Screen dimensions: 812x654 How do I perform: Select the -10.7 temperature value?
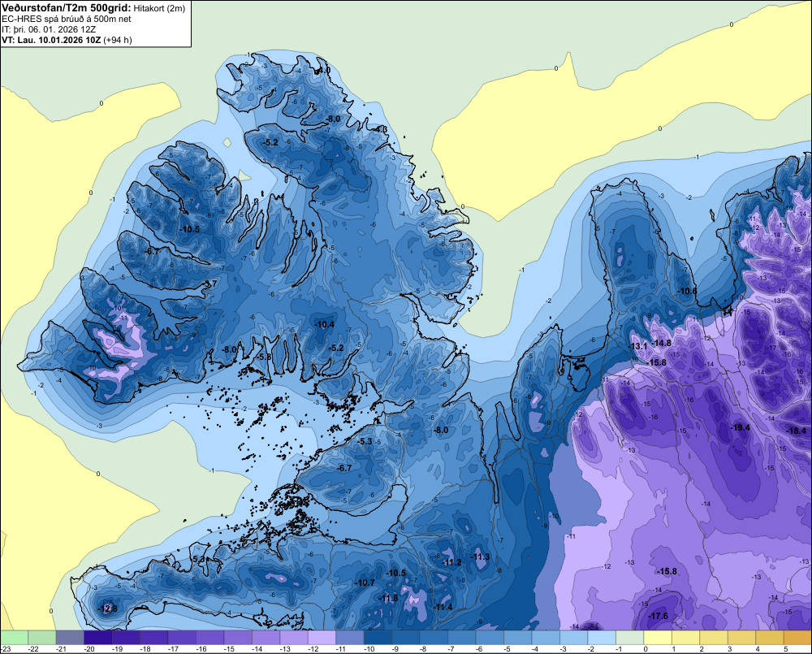(x=365, y=583)
